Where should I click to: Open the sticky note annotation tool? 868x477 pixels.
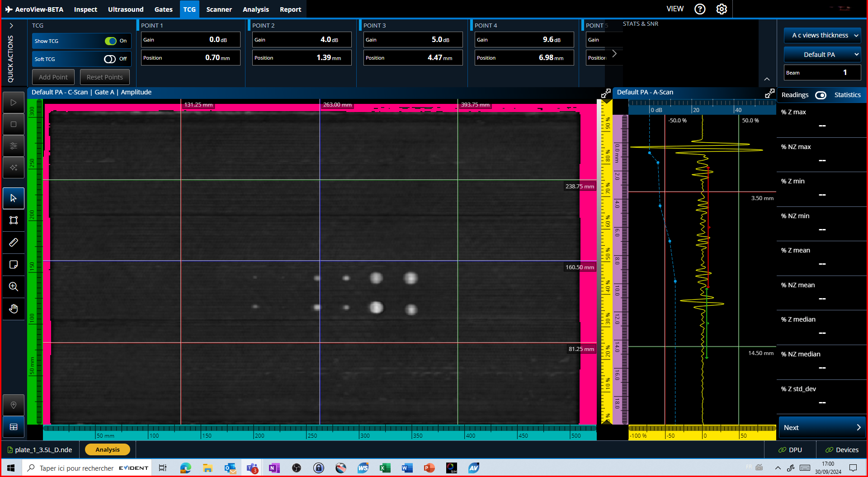tap(14, 265)
